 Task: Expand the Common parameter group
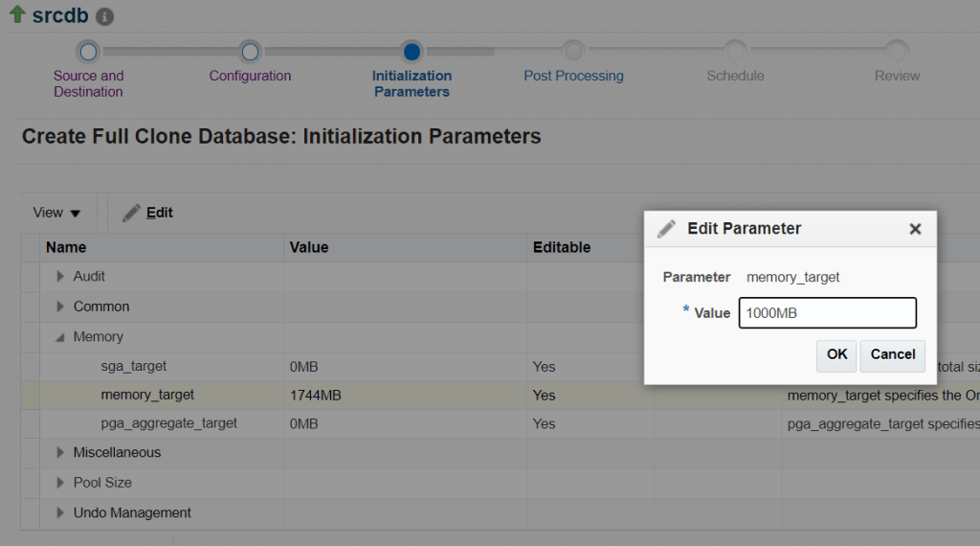[x=61, y=307]
